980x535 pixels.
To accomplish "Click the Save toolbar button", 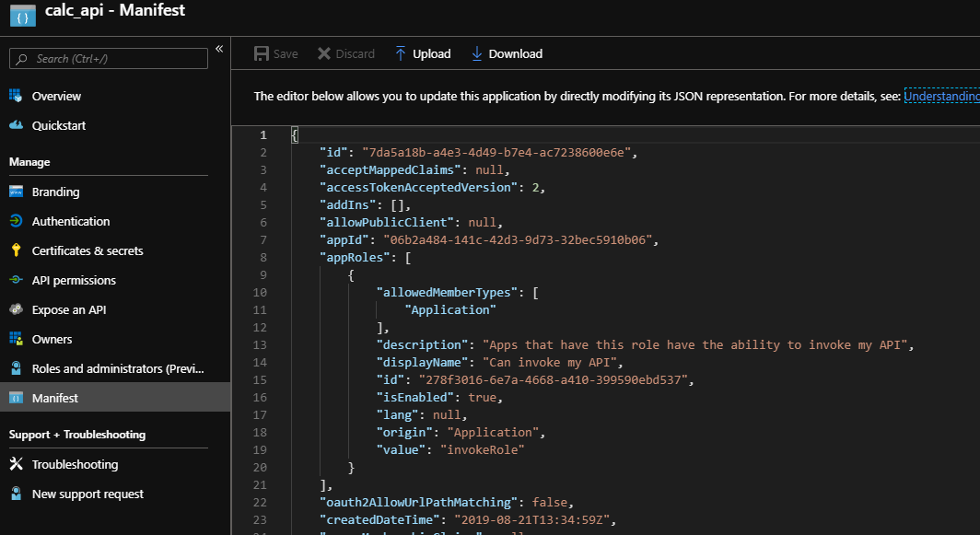I will [x=276, y=53].
